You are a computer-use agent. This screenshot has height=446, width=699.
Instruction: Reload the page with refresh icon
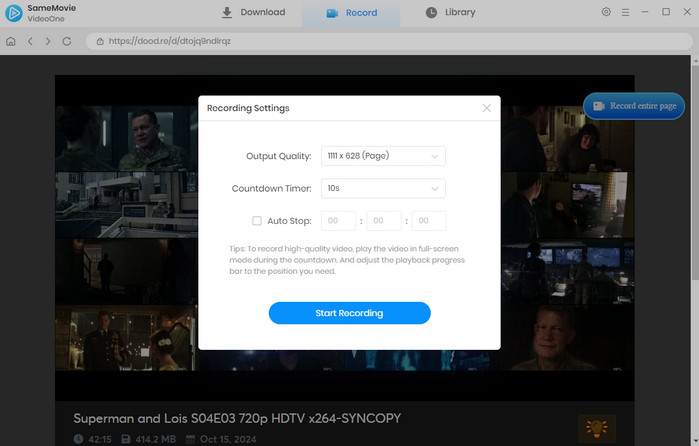(x=67, y=41)
